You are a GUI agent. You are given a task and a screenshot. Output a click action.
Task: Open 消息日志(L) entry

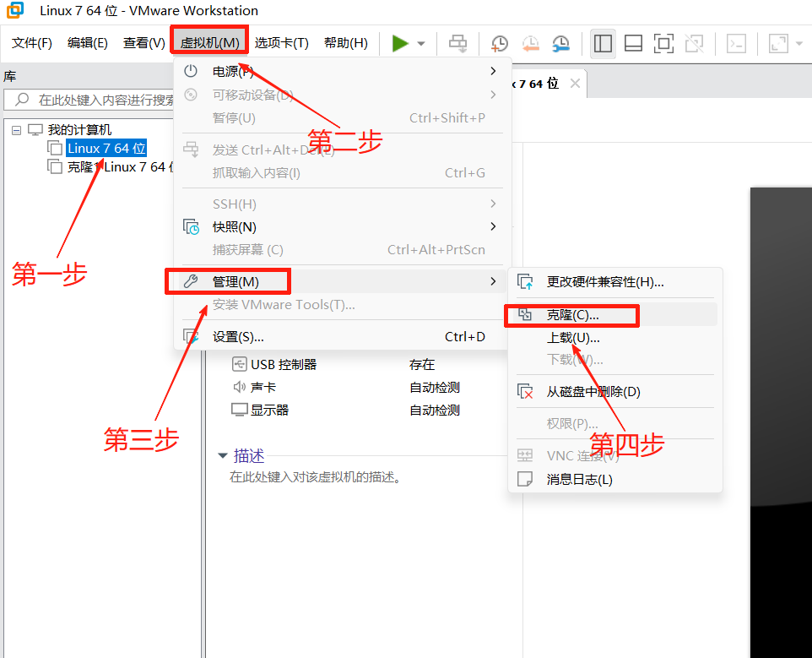click(615, 479)
